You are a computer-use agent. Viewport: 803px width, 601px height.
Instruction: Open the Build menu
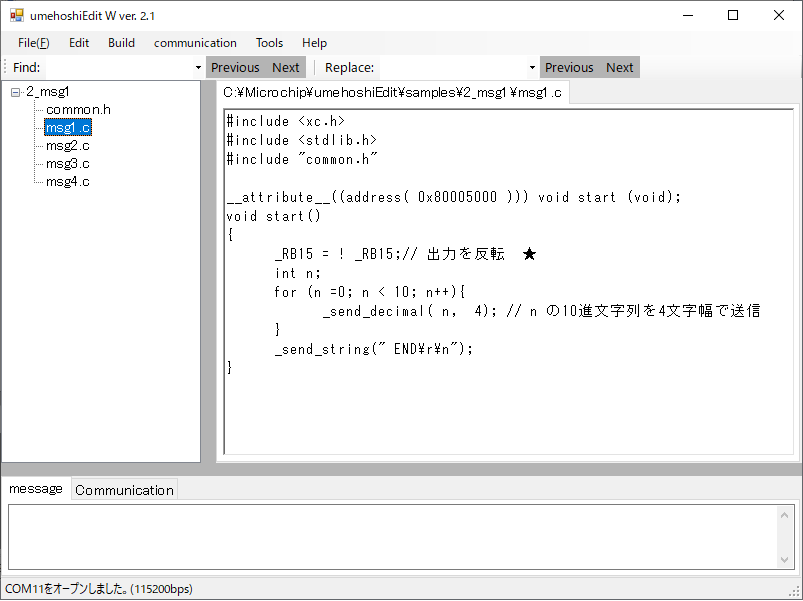(x=121, y=43)
